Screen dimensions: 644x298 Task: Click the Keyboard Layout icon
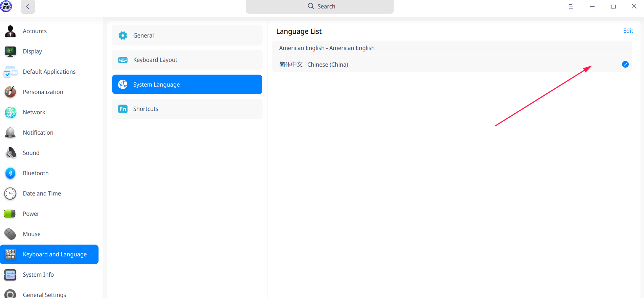[123, 60]
